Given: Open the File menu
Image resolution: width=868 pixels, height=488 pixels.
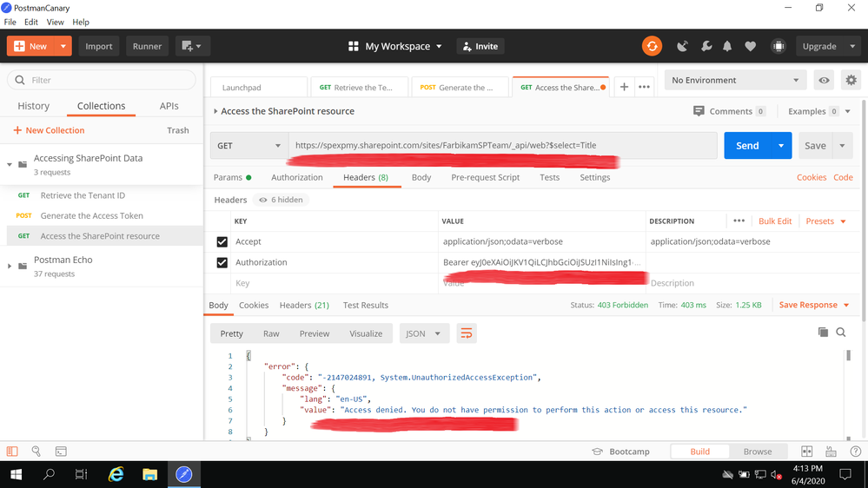Looking at the screenshot, I should [10, 22].
